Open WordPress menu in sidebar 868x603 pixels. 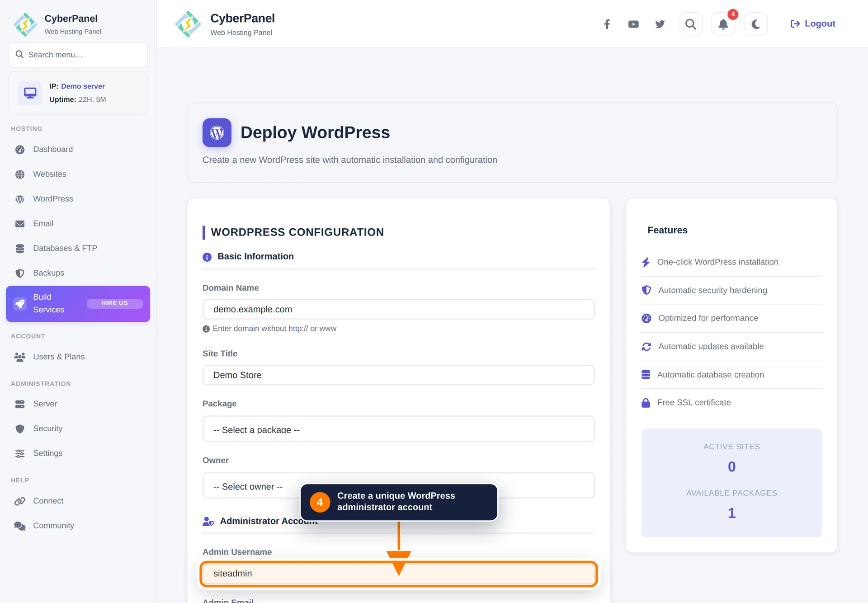(78, 199)
